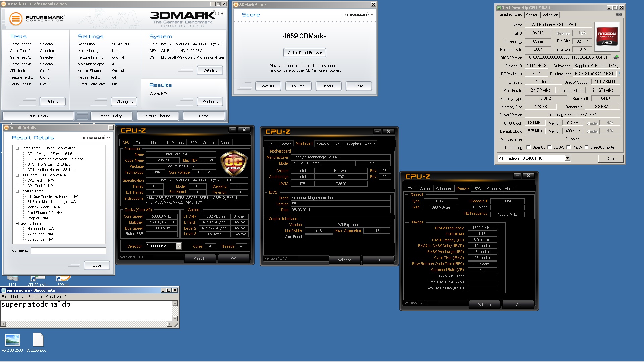Open the Visualizza menu in Notepad
Viewport: 644px width, 362px height.
[53, 297]
